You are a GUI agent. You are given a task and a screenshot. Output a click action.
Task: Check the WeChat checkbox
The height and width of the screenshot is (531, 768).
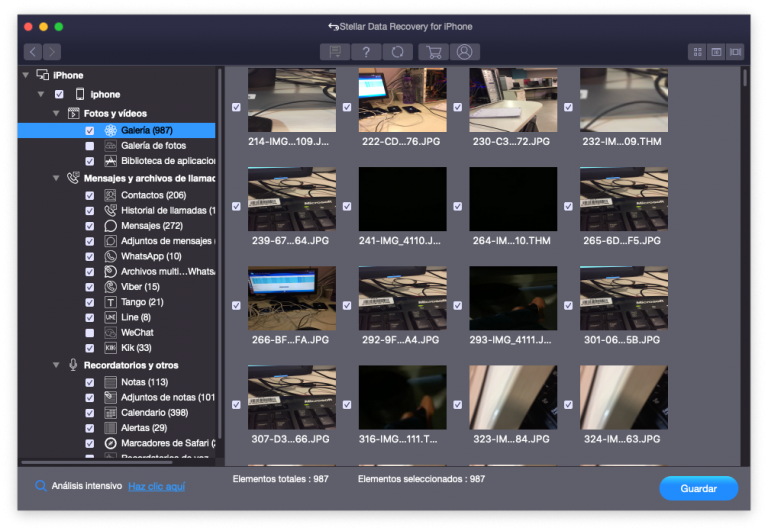(x=90, y=333)
